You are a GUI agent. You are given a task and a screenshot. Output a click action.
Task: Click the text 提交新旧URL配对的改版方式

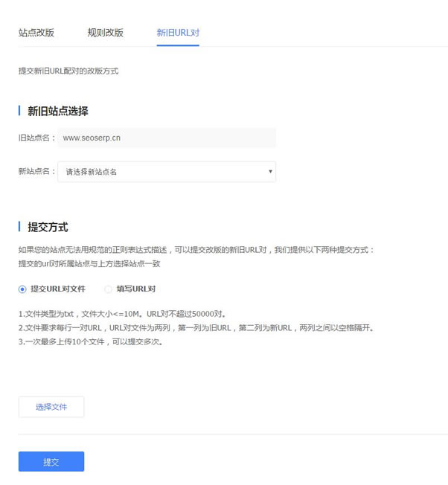click(x=68, y=71)
